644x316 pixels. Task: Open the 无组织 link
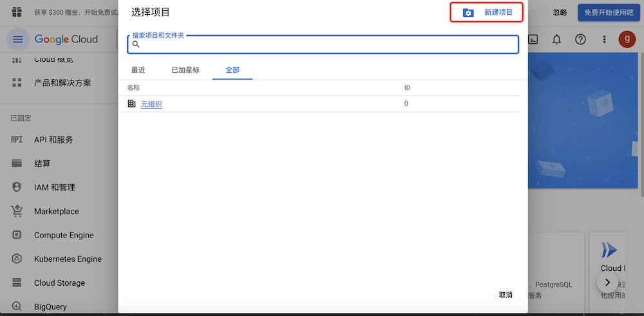click(x=151, y=104)
